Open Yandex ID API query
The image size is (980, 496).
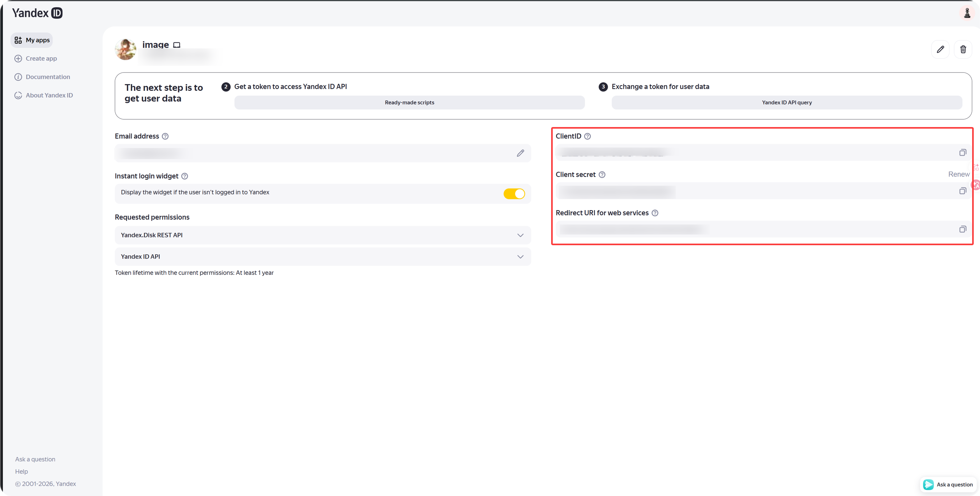click(787, 102)
